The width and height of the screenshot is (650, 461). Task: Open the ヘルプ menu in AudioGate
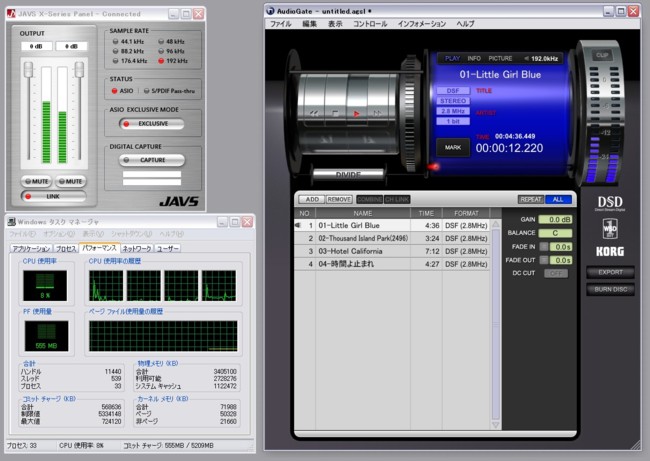466,24
